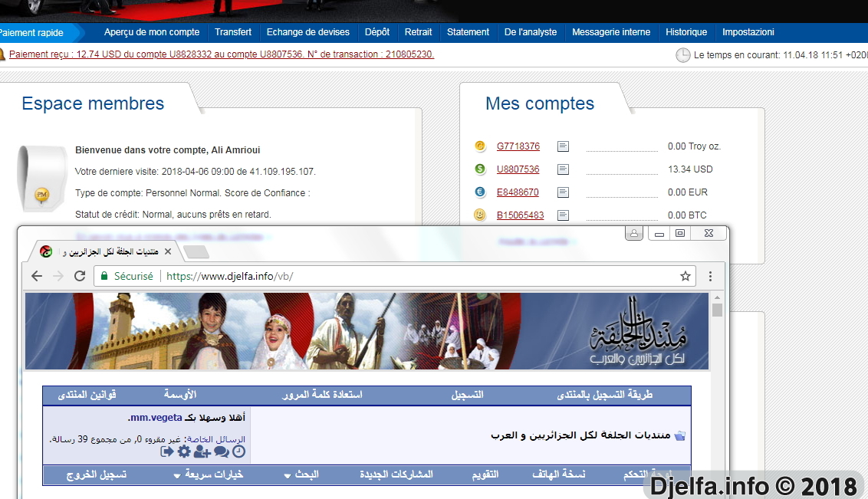Go back in the Djelfa browser window
Screen dimensions: 868x499
[37, 276]
